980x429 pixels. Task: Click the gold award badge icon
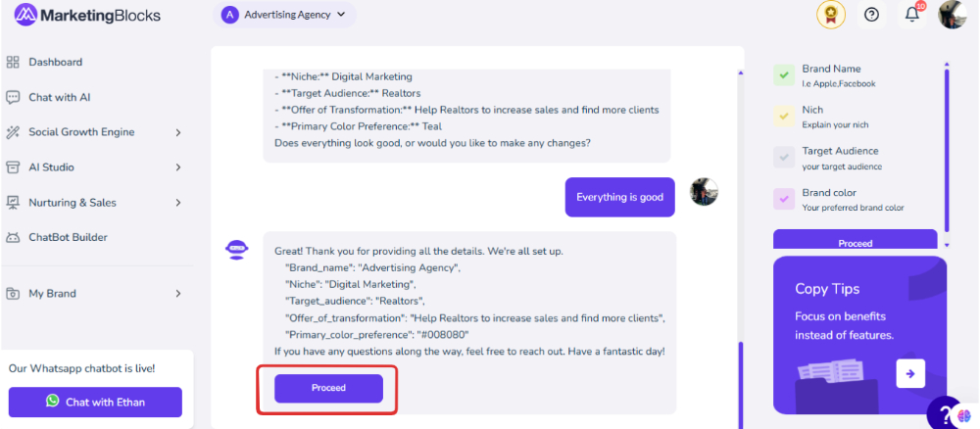click(831, 15)
